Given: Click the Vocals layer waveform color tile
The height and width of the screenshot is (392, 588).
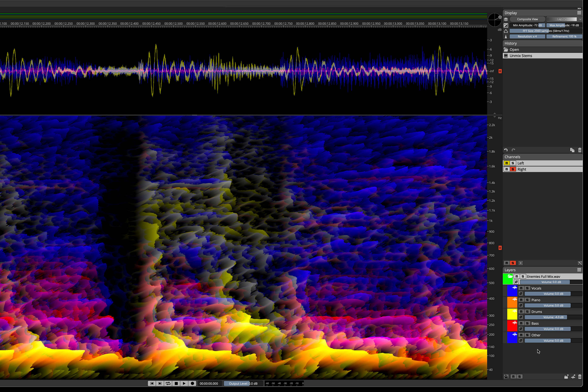Looking at the screenshot, I should coord(512,291).
